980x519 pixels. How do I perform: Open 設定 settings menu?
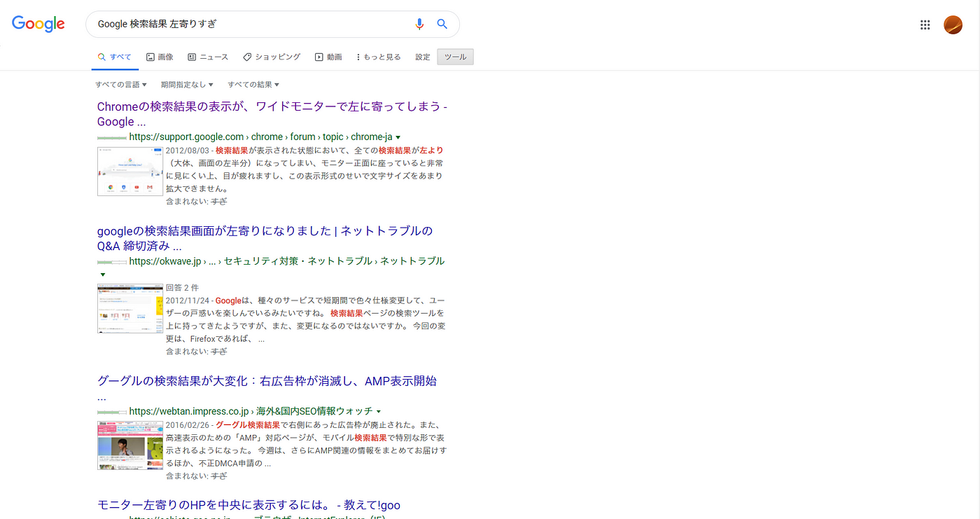click(423, 57)
